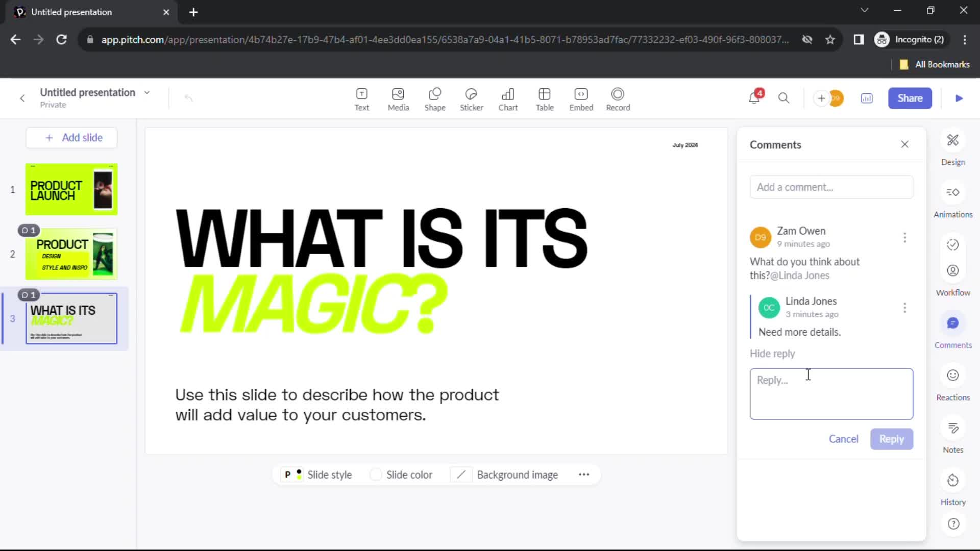Select the Record tool
The width and height of the screenshot is (980, 551).
[x=617, y=98]
